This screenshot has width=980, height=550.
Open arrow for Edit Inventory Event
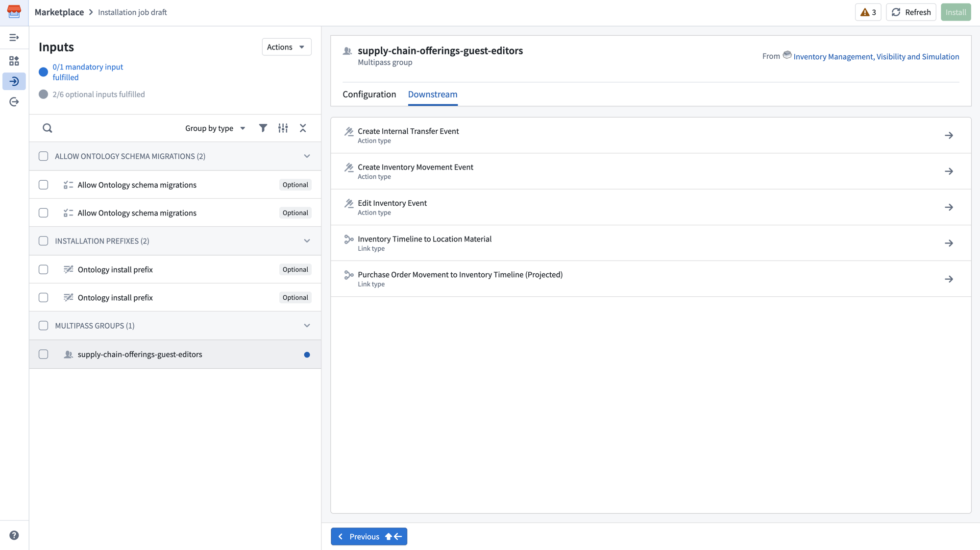[949, 208]
